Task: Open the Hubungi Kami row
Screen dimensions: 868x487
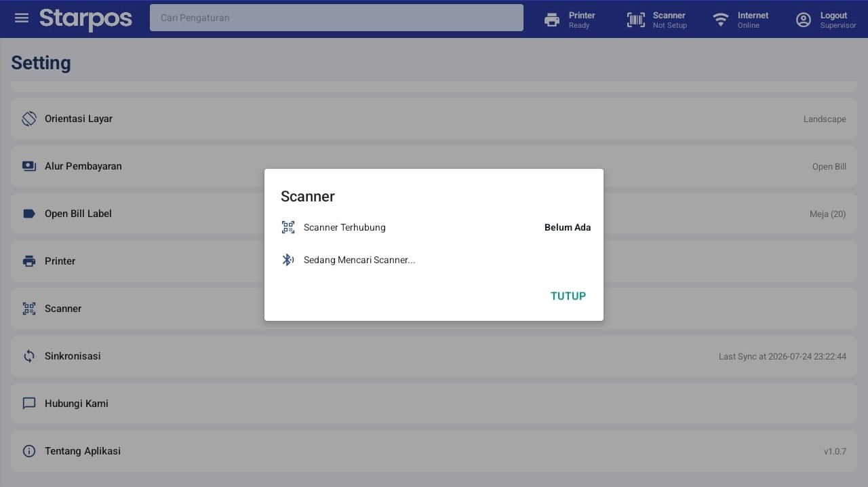Action: click(x=434, y=404)
